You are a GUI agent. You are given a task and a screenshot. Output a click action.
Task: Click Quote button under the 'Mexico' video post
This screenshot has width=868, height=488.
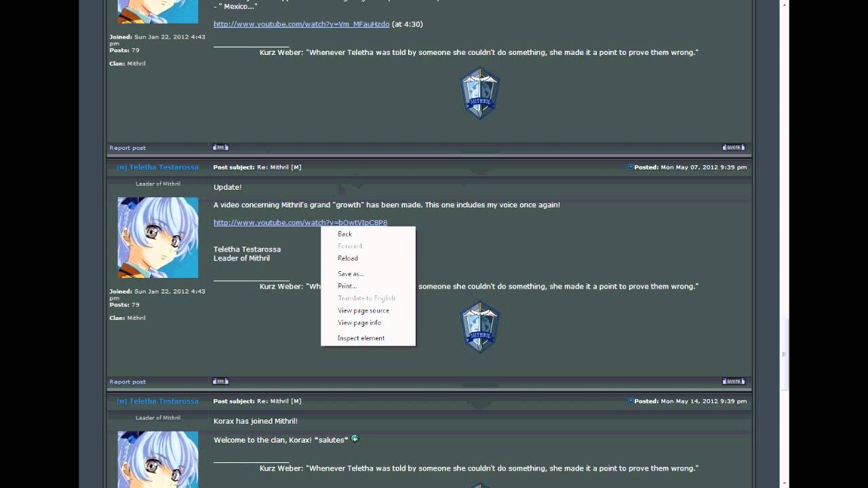tap(734, 147)
